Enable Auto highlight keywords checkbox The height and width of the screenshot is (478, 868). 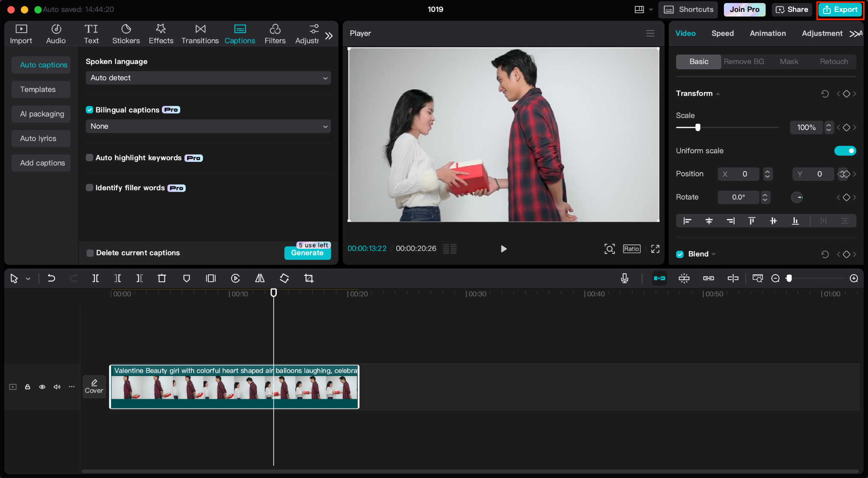coord(89,158)
